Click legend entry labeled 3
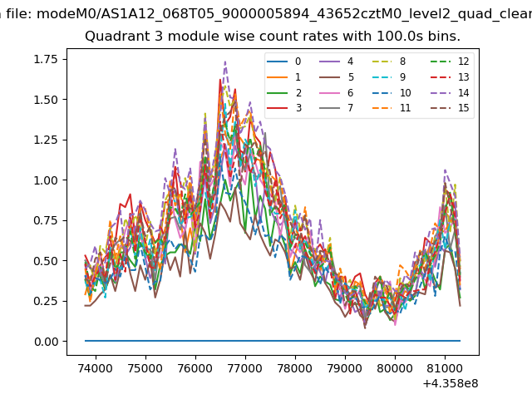The image size is (532, 399). click(284, 108)
